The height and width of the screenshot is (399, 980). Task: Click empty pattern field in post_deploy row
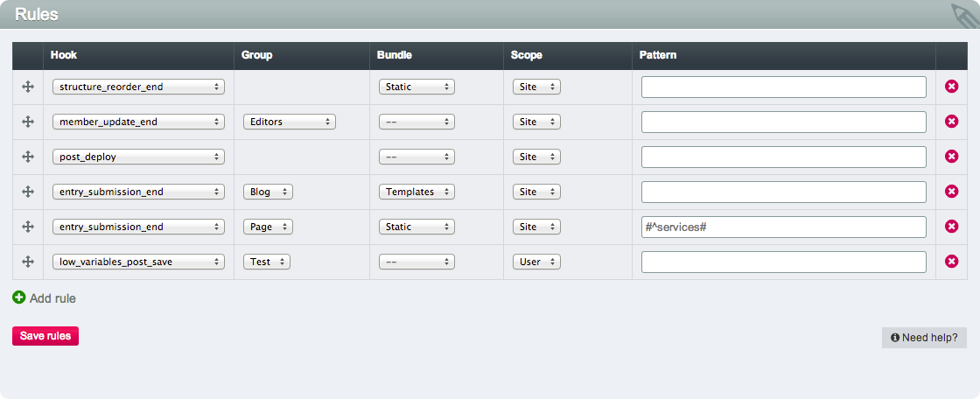coord(783,157)
